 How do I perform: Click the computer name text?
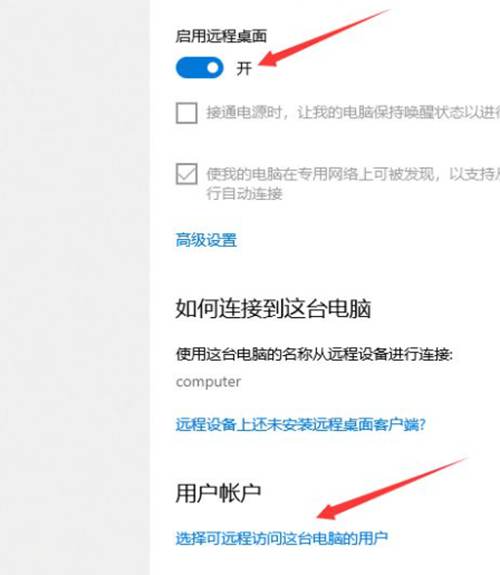coord(208,382)
